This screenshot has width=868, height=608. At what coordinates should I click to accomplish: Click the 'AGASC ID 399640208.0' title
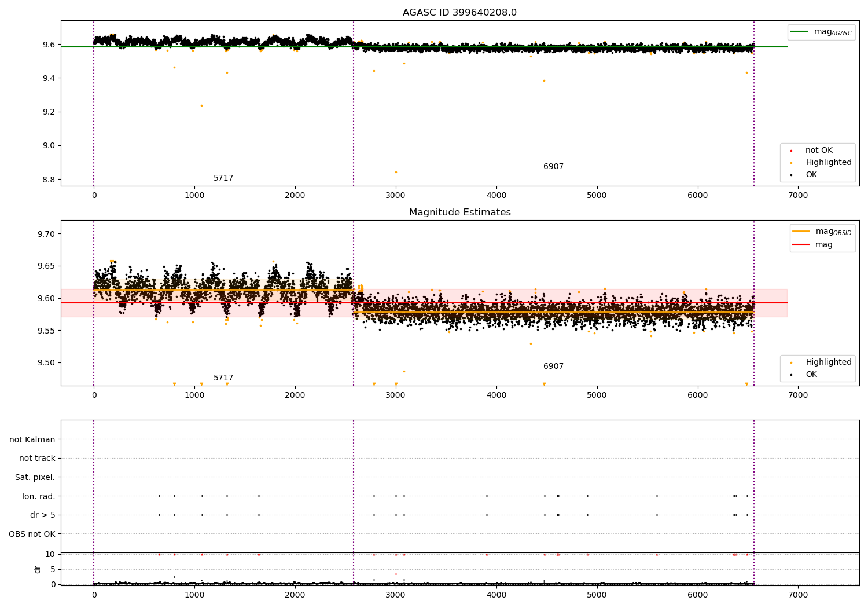click(460, 13)
